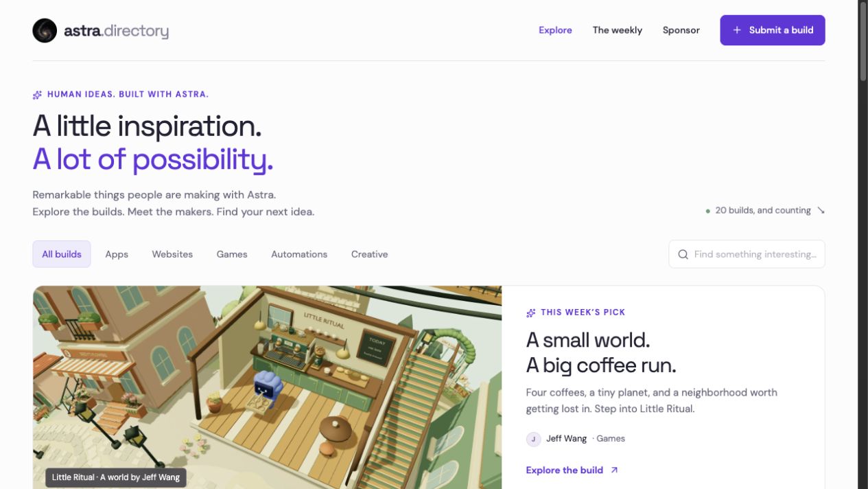Follow the Explore the build link
The image size is (868, 489).
572,470
